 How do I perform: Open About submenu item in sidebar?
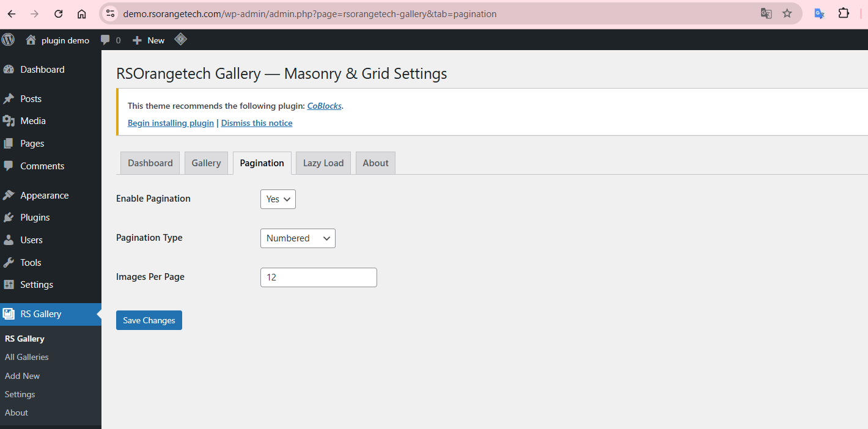click(x=17, y=413)
